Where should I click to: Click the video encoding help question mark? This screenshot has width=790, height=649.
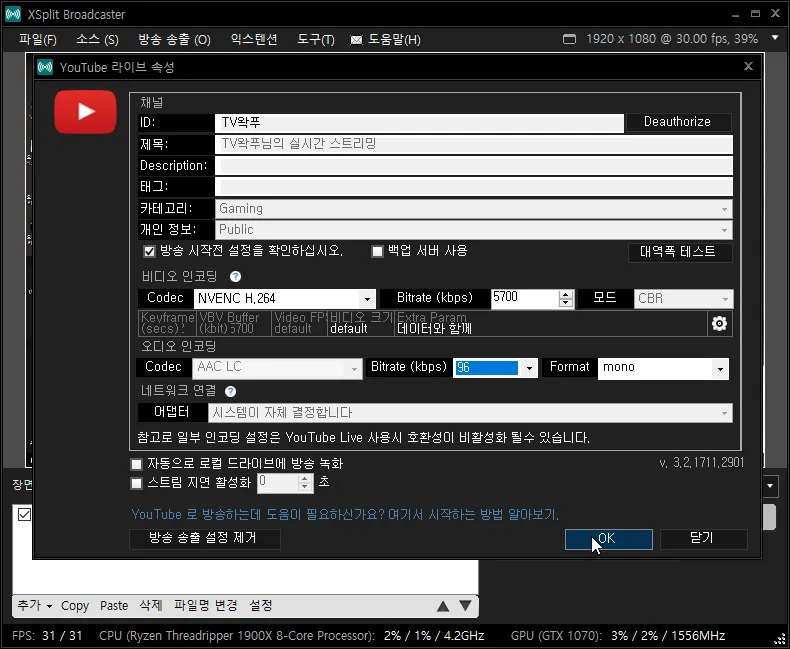(x=235, y=276)
